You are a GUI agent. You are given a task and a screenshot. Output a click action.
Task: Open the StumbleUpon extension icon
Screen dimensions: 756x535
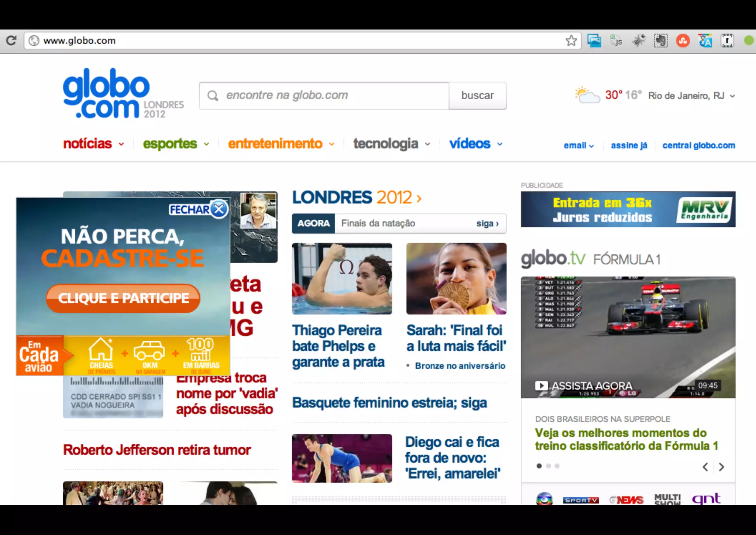pyautogui.click(x=683, y=41)
